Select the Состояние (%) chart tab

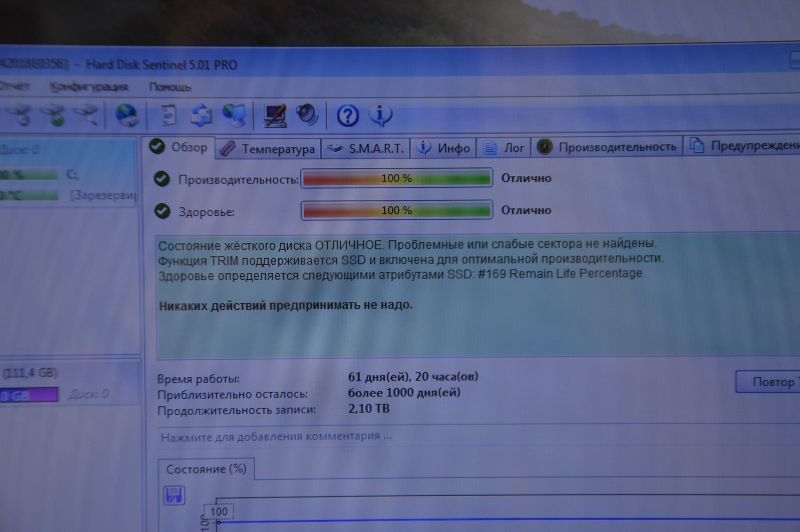click(x=206, y=469)
